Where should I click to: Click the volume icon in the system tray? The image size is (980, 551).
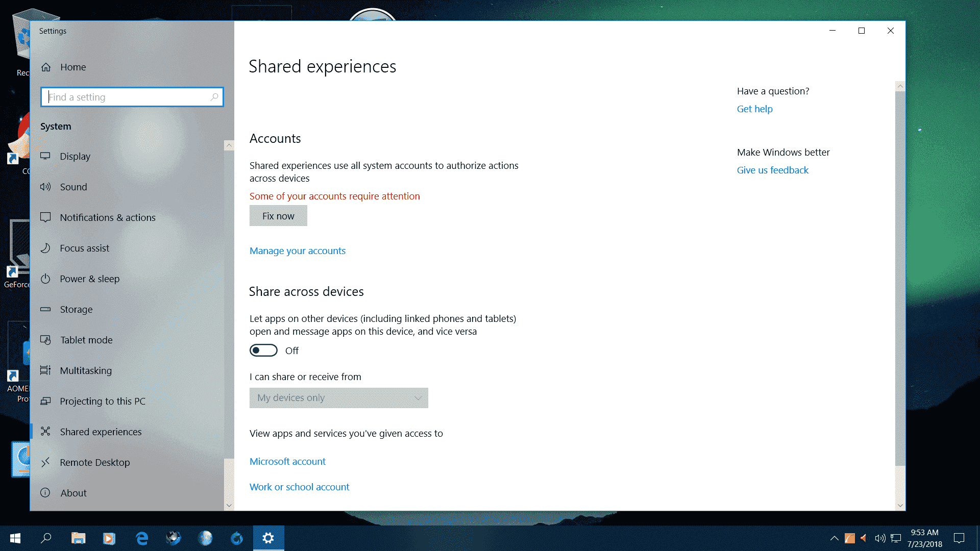(x=880, y=538)
